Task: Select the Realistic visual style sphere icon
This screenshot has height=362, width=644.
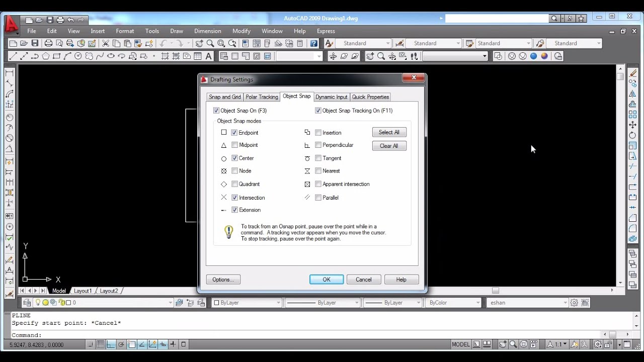Action: click(x=533, y=56)
